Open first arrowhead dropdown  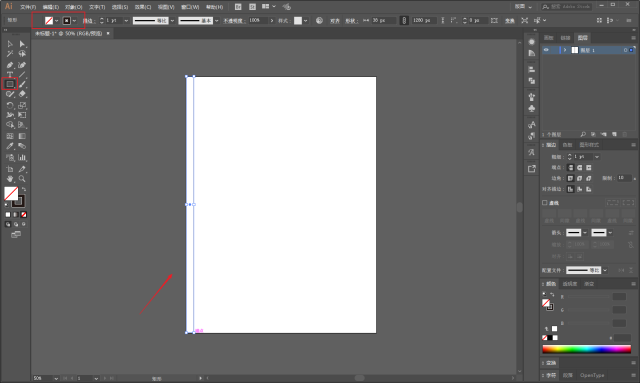tap(585, 233)
